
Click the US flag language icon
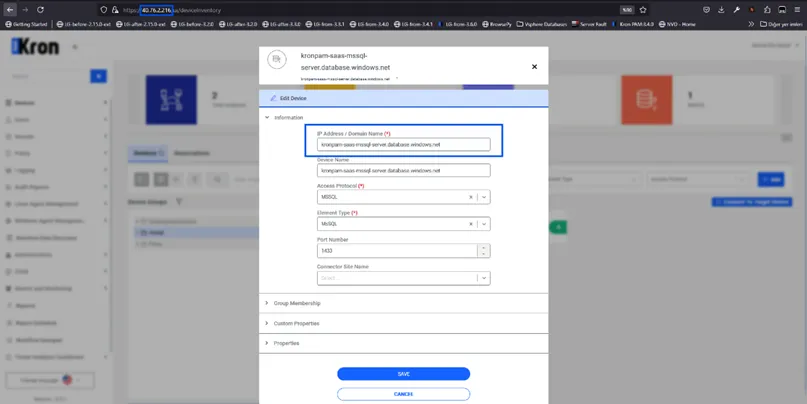(67, 380)
